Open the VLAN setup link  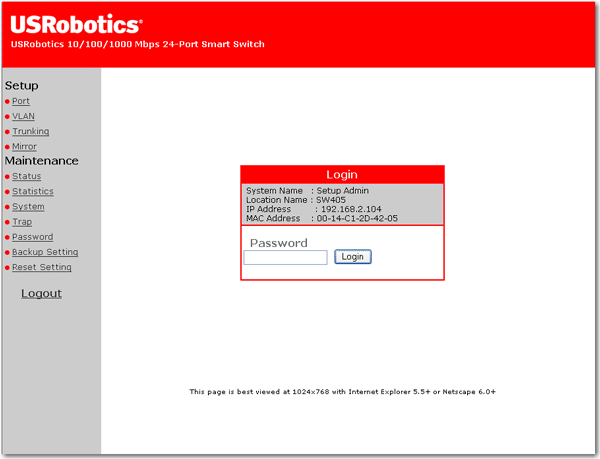23,116
